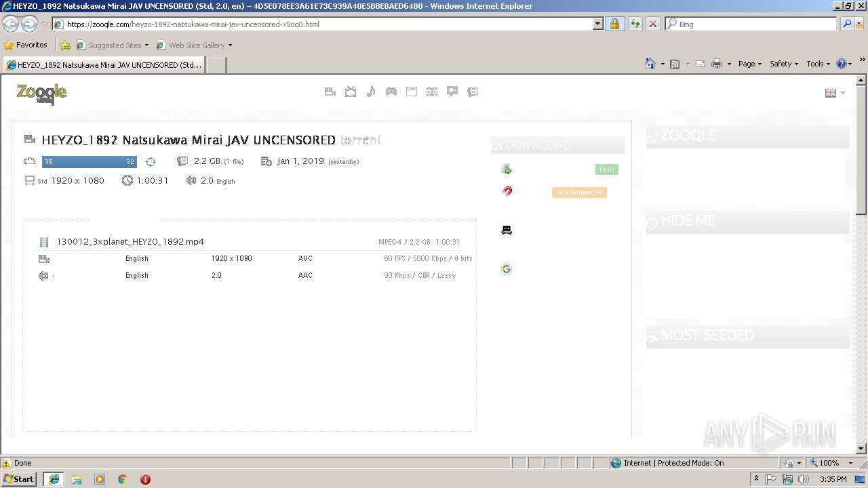
Task: Expand the Home button dropdown arrow
Action: click(x=662, y=64)
